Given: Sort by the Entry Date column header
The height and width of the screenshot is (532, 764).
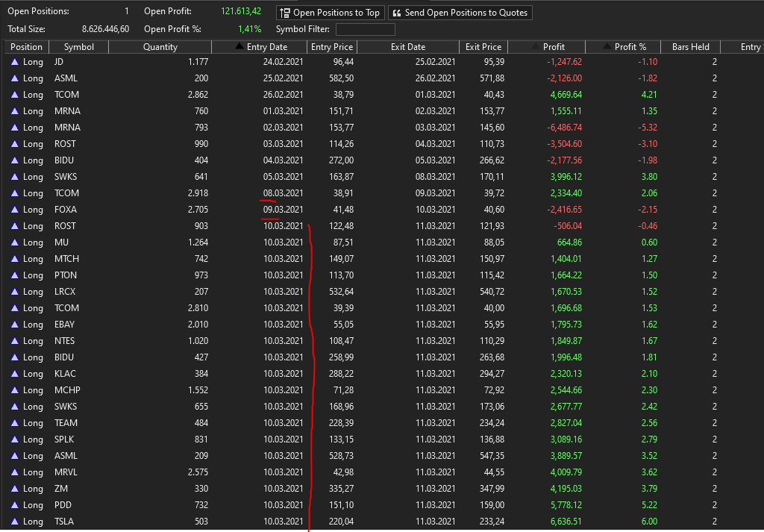Looking at the screenshot, I should point(260,47).
